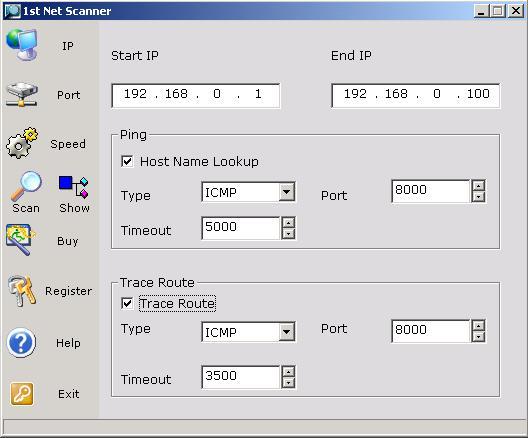Increase the Ping Timeout value
Screen dimensions: 528x438
288,223
